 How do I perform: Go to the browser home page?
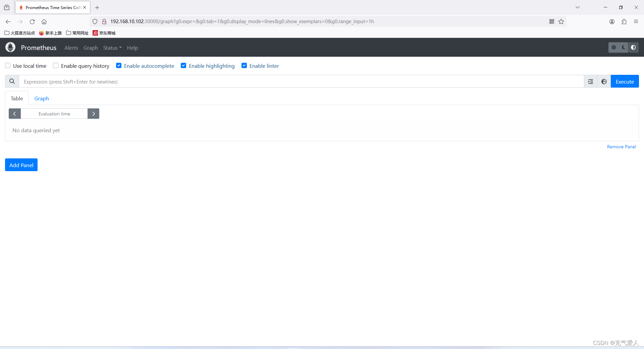[x=44, y=21]
